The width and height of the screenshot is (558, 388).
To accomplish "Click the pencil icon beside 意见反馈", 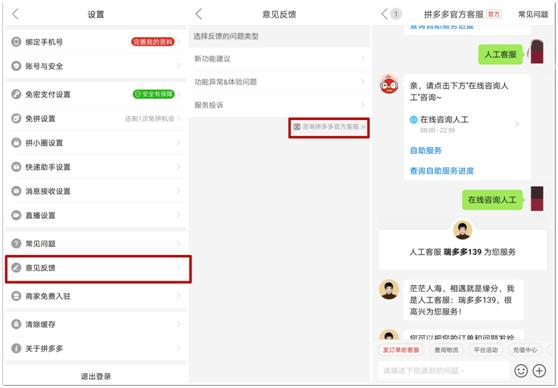I will click(16, 268).
